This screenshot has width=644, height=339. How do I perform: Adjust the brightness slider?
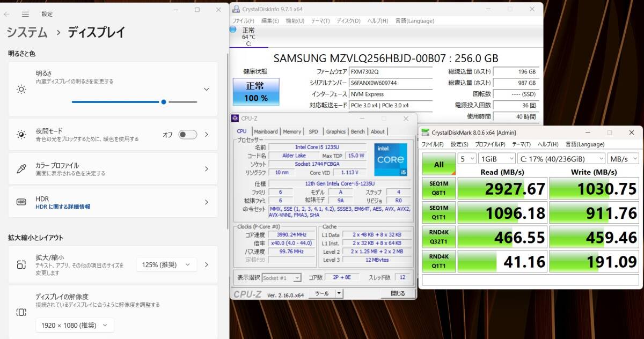(134, 101)
